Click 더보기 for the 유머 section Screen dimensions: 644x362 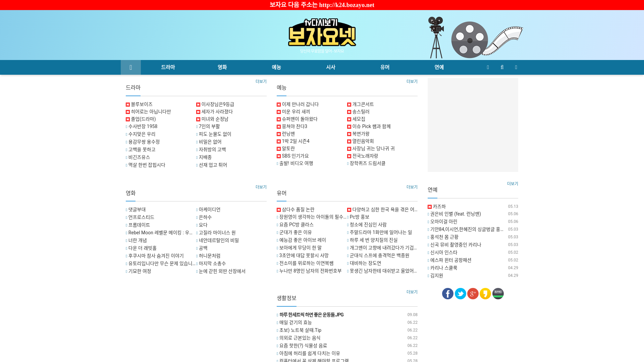coord(412,187)
